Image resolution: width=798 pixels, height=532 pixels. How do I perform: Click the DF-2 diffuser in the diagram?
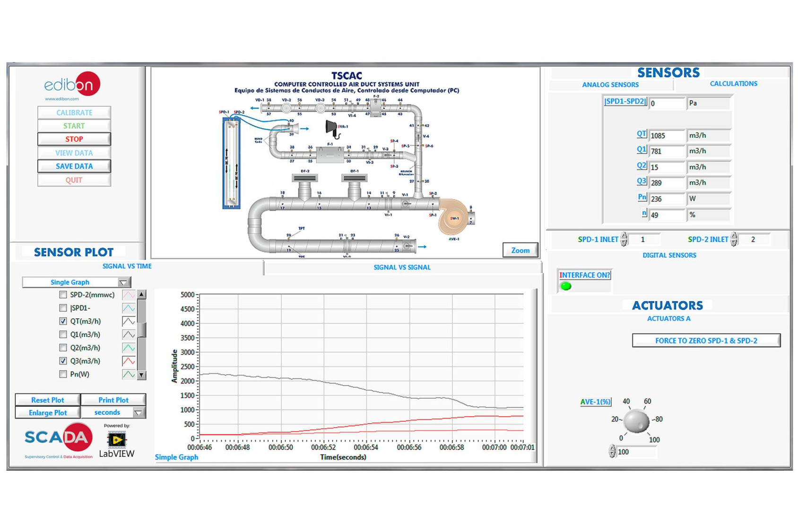pyautogui.click(x=304, y=178)
